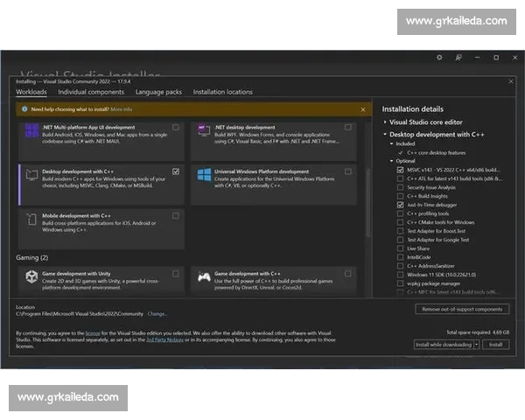The height and width of the screenshot is (420, 525).
Task: Maximize the Visual Studio Installer window
Action: 496,58
